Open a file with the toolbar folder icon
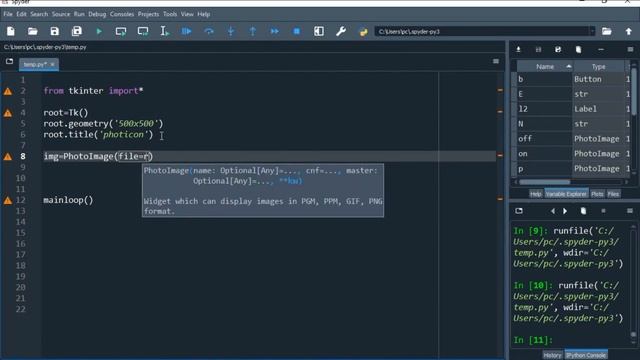The image size is (640, 360). pos(33,31)
